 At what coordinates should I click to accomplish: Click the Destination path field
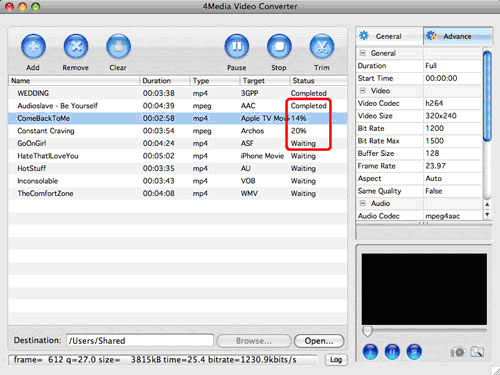(x=140, y=341)
